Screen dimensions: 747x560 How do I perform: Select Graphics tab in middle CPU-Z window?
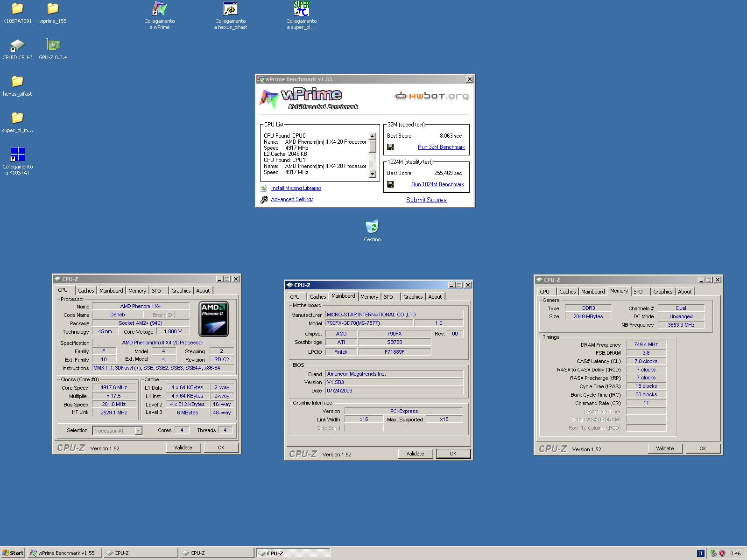[x=413, y=297]
